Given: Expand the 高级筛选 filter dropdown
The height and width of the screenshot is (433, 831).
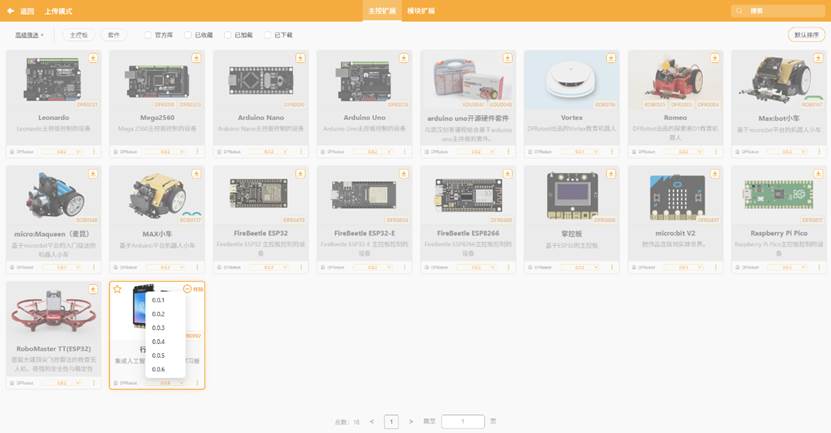Looking at the screenshot, I should (29, 34).
